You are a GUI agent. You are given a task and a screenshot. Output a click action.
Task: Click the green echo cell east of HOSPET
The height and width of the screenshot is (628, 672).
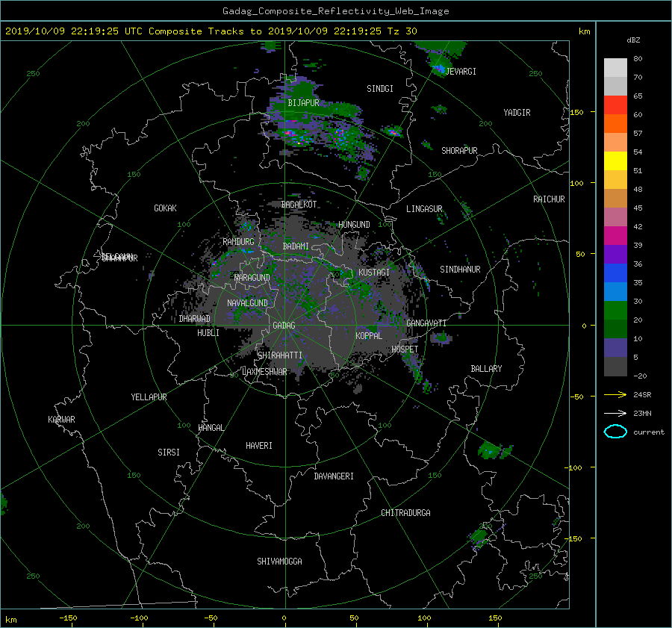click(441, 338)
